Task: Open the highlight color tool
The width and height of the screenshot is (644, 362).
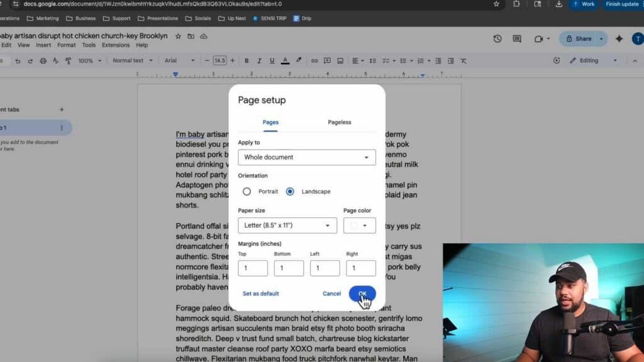Action: [299, 61]
